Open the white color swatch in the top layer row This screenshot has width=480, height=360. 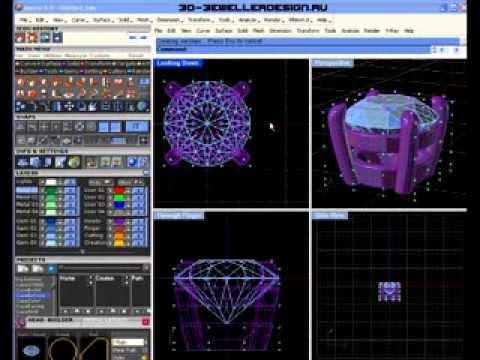[51, 182]
